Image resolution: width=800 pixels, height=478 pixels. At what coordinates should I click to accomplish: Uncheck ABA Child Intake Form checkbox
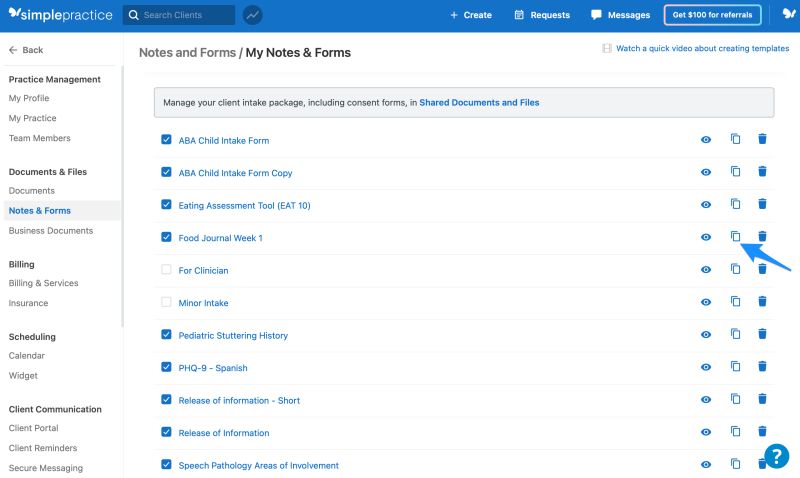point(166,139)
